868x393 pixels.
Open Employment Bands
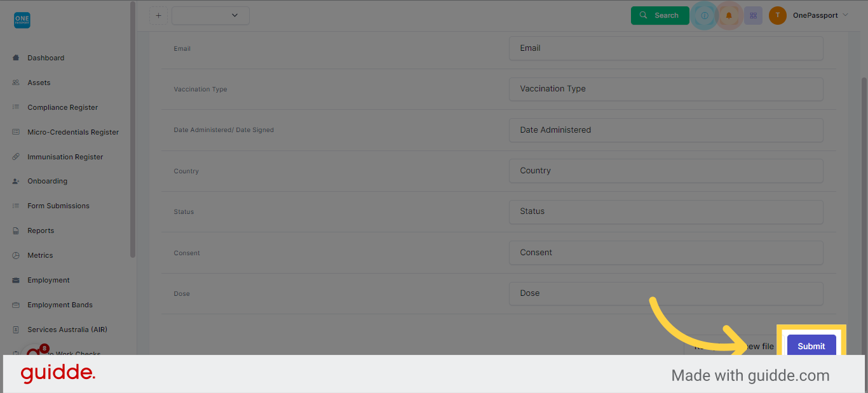click(x=60, y=305)
